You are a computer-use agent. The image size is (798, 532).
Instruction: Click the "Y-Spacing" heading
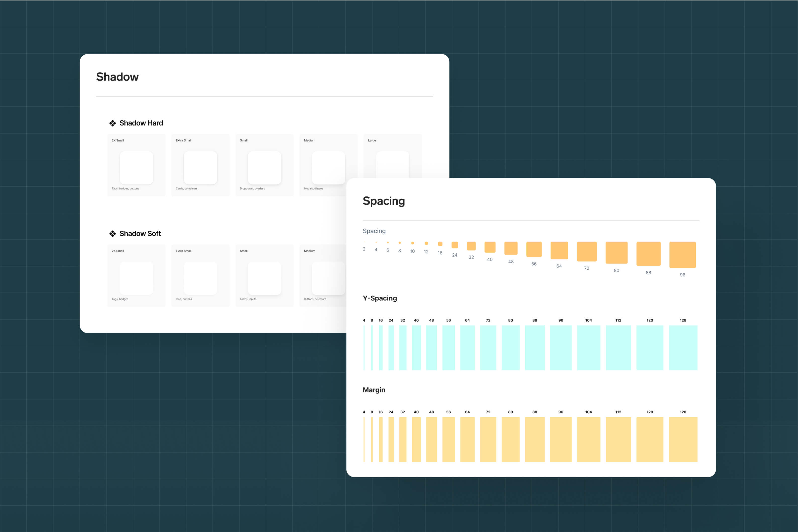click(380, 298)
